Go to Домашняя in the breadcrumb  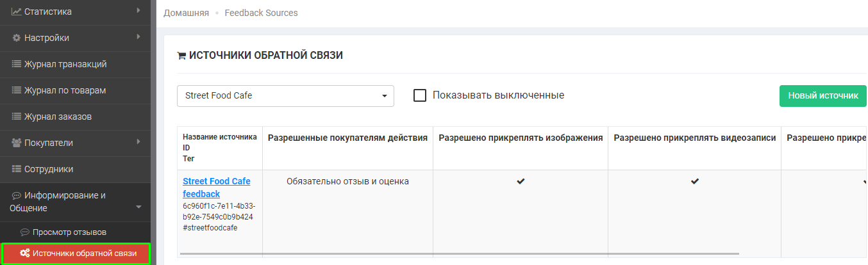[x=186, y=13]
